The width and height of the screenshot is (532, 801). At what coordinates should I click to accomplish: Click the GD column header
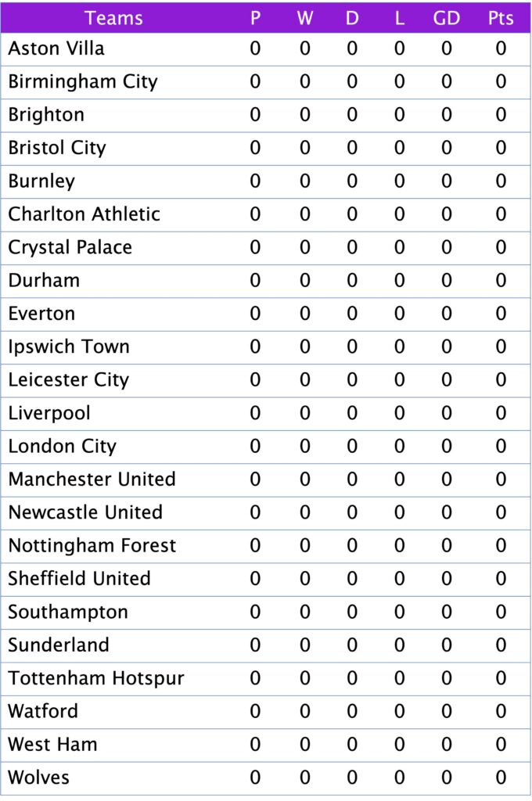446,19
